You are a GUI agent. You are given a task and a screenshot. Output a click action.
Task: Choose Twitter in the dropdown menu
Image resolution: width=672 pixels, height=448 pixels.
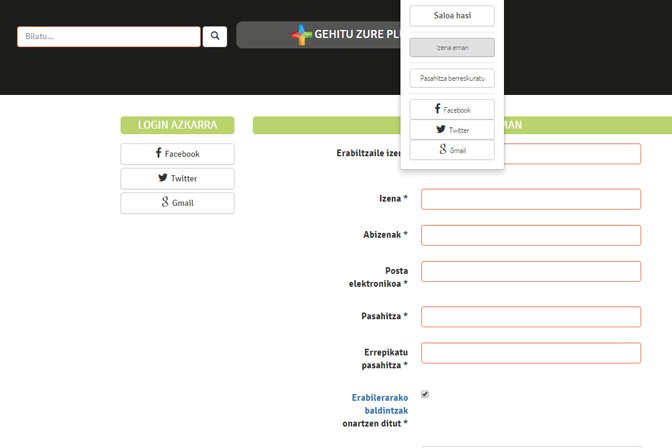click(x=452, y=129)
